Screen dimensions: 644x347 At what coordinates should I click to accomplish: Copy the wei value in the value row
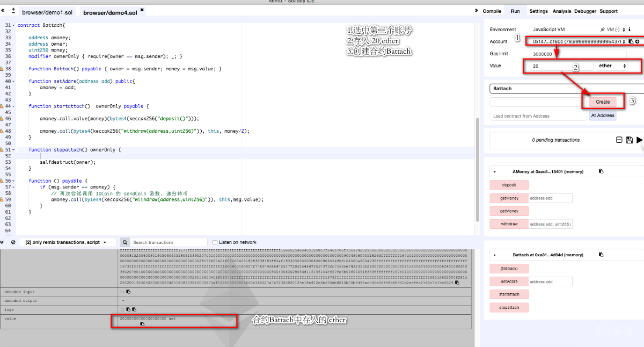click(x=142, y=324)
